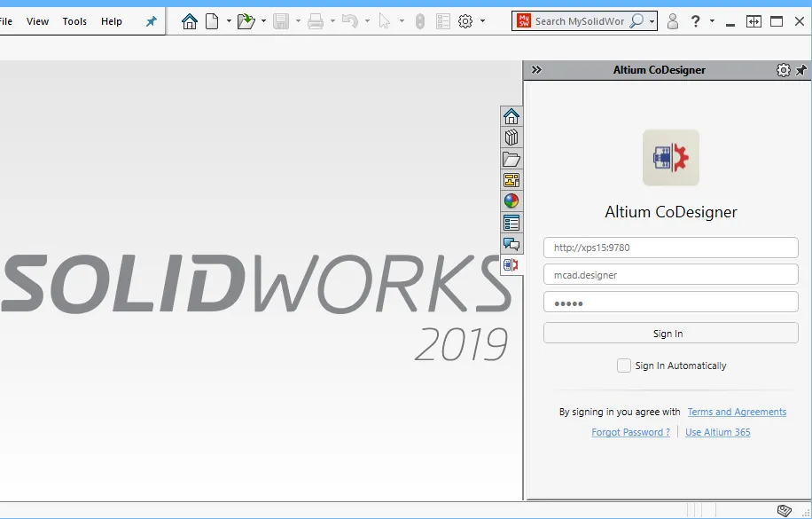
Task: Select the Altium CoDesigner side tab
Action: [511, 265]
